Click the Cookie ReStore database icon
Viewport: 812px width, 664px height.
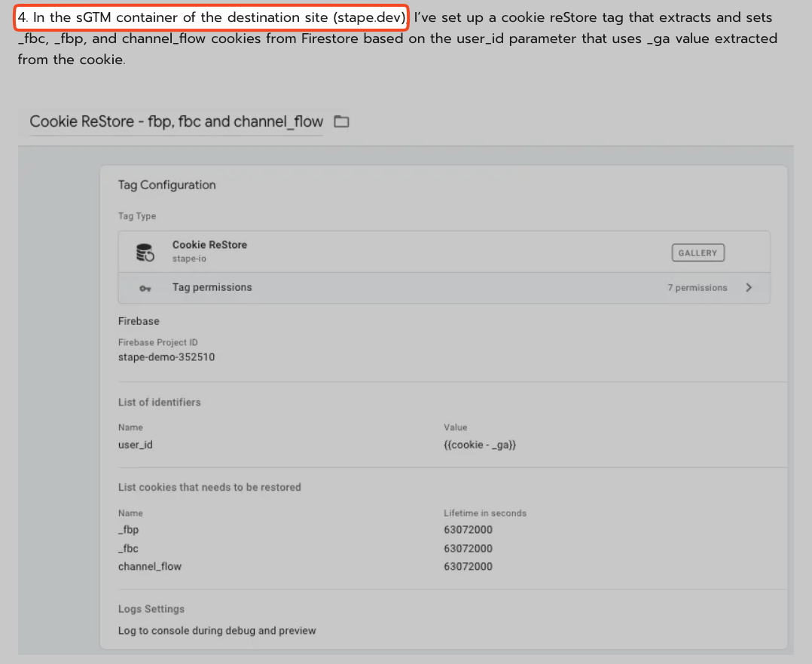point(145,252)
